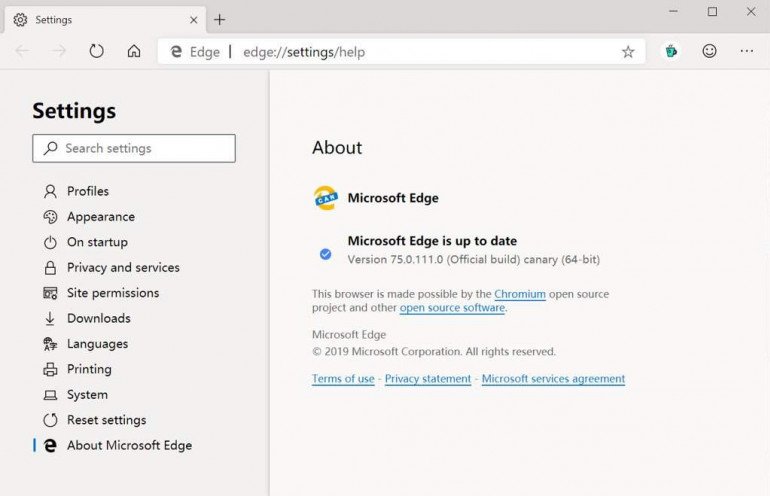770x496 pixels.
Task: Click the 'Microsoft Edge is up to date' text
Action: point(432,241)
